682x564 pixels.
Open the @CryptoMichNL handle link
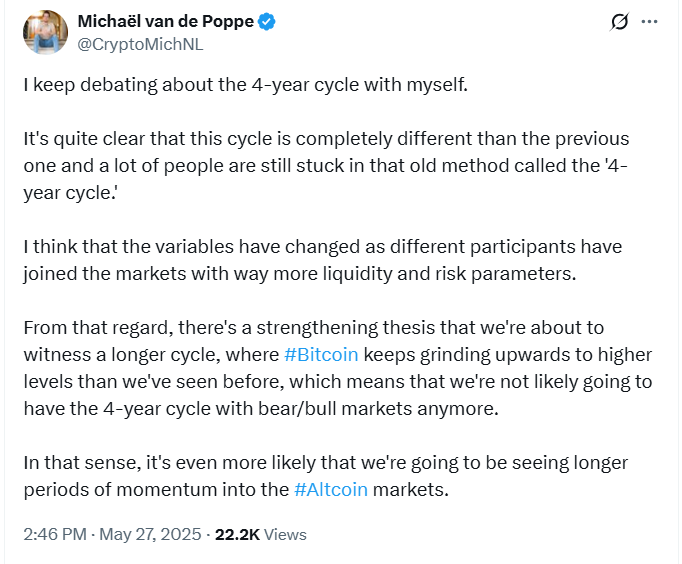(x=140, y=44)
